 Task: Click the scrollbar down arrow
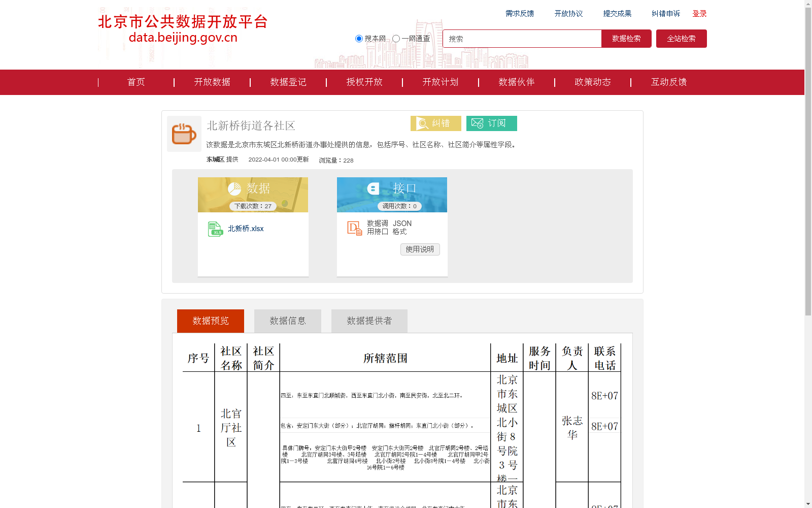(x=808, y=504)
